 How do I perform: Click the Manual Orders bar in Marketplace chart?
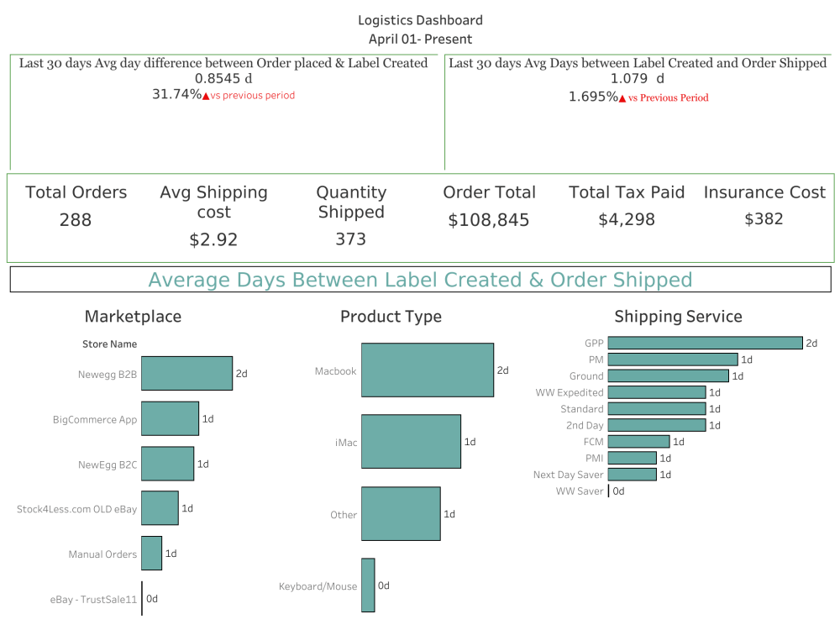click(151, 553)
